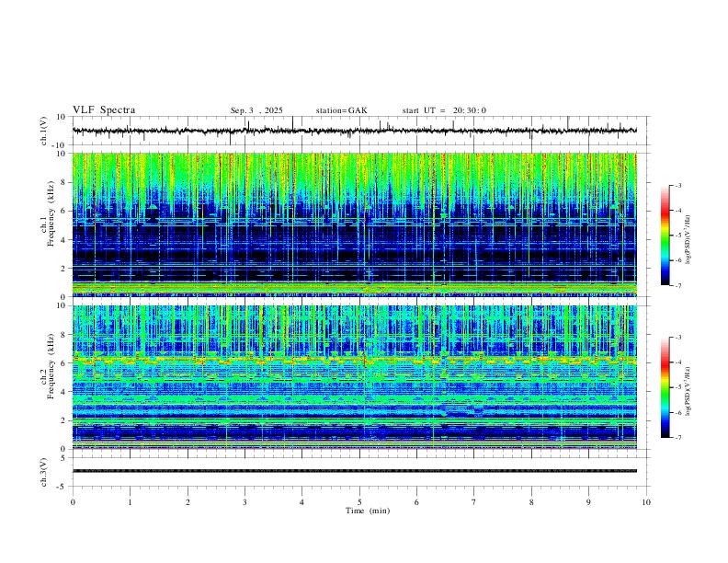The width and height of the screenshot is (728, 563).
Task: Click the ch.3 flat voltage trace
Action: (x=354, y=471)
